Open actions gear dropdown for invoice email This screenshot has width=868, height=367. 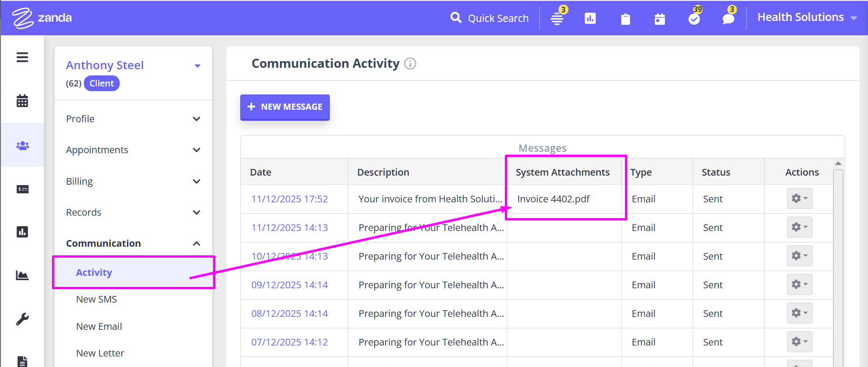pyautogui.click(x=799, y=199)
